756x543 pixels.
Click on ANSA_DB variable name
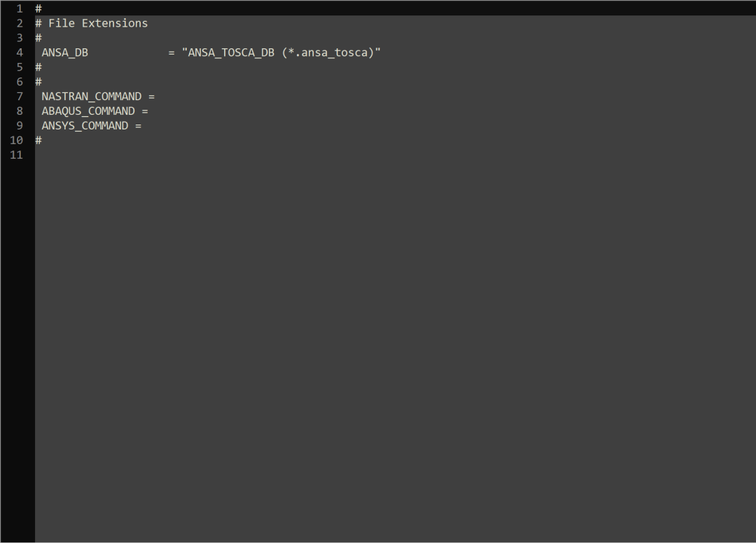[x=64, y=52]
